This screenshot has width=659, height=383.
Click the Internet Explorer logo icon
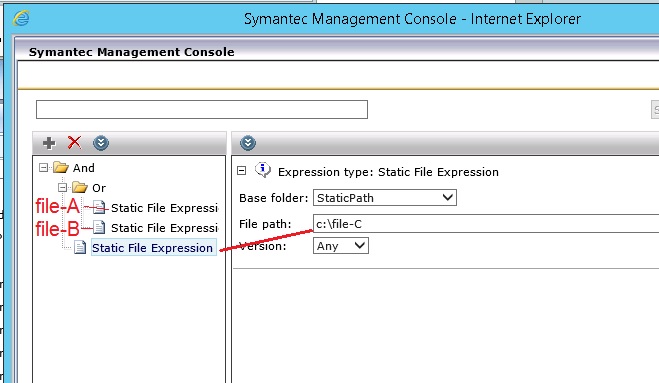21,18
